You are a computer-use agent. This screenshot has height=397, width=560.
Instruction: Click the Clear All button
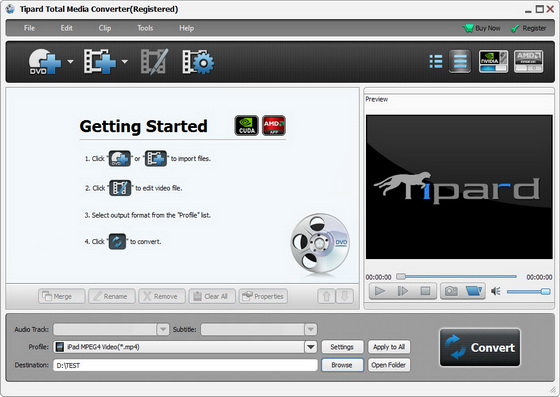click(x=212, y=296)
